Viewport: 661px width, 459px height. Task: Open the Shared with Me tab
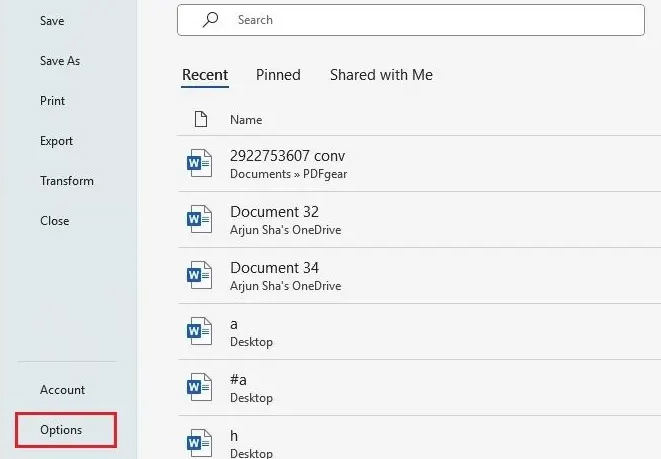click(x=381, y=75)
